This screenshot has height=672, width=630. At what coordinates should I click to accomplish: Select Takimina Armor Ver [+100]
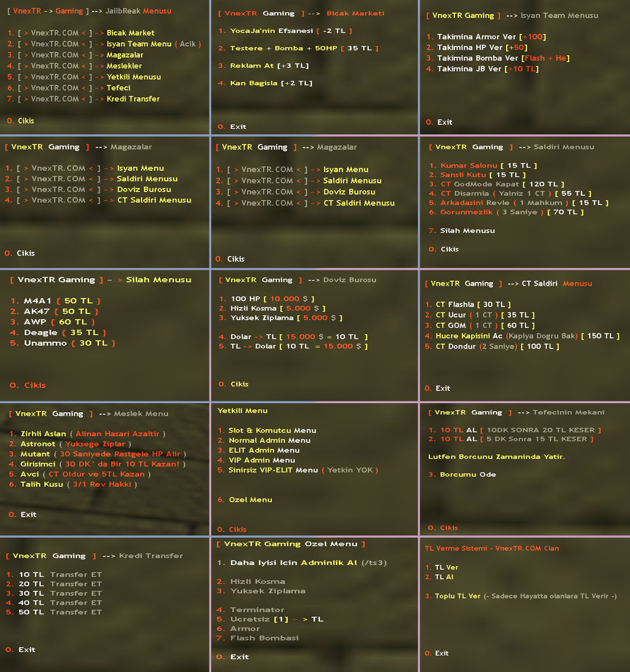tap(486, 37)
